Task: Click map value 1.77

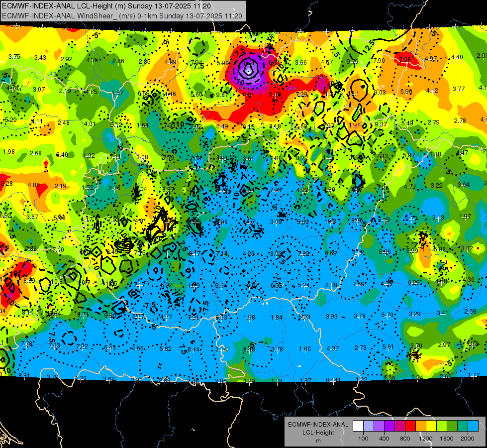Action: 474,375
